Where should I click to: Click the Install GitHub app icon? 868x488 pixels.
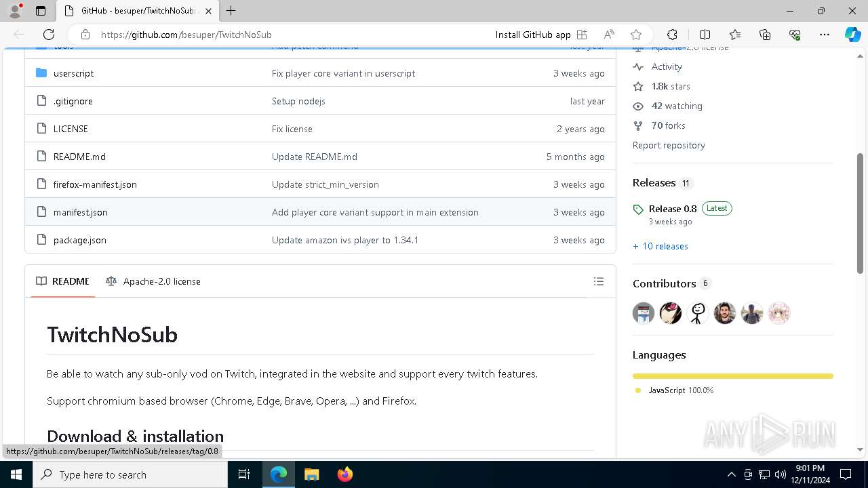(582, 35)
